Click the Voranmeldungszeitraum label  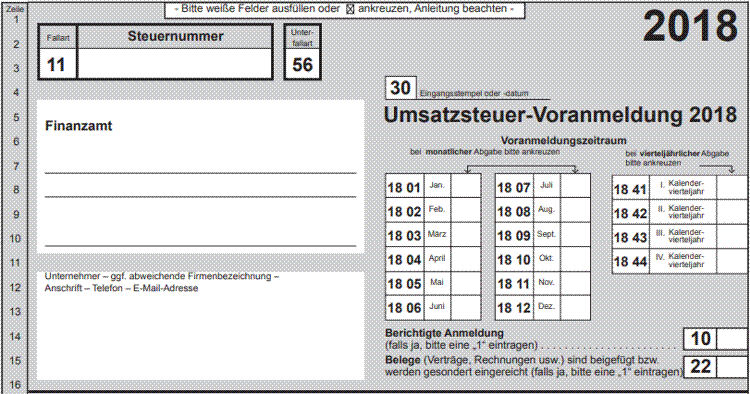pyautogui.click(x=563, y=141)
